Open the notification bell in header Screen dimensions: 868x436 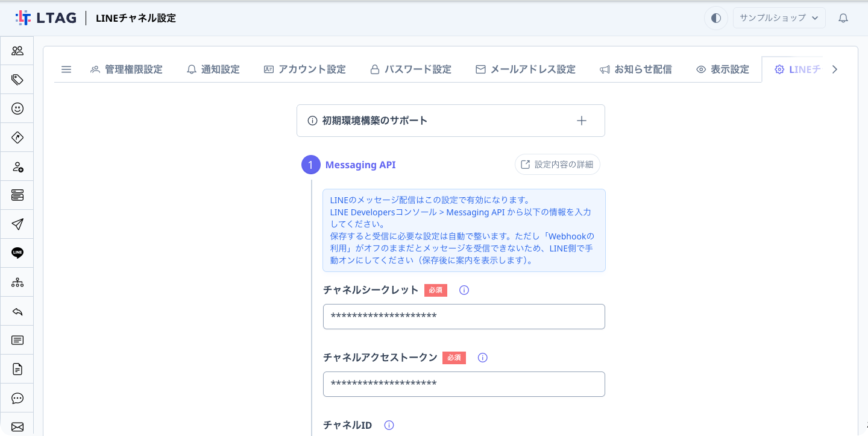click(843, 18)
